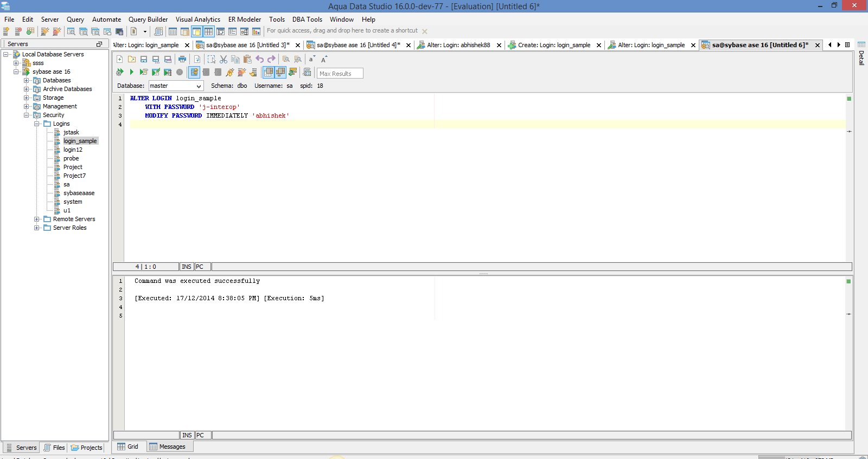This screenshot has height=459, width=868.
Task: Open the Query menu
Action: point(75,20)
